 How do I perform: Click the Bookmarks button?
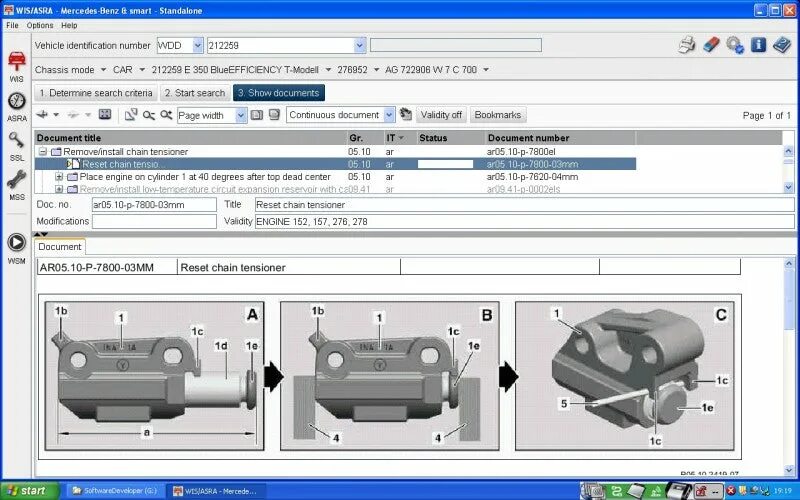(497, 115)
